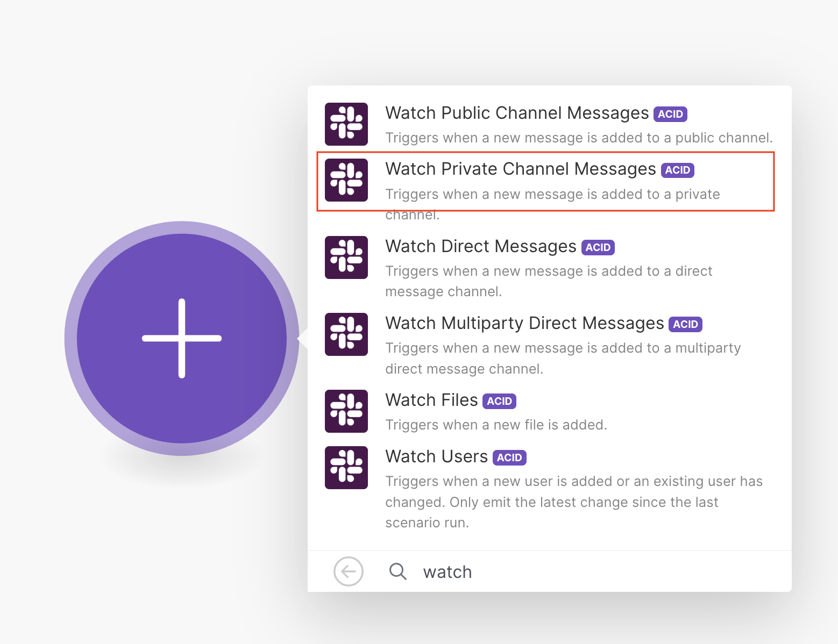Click ACID badge beside Watch Direct Messages
This screenshot has width=838, height=644.
[598, 248]
